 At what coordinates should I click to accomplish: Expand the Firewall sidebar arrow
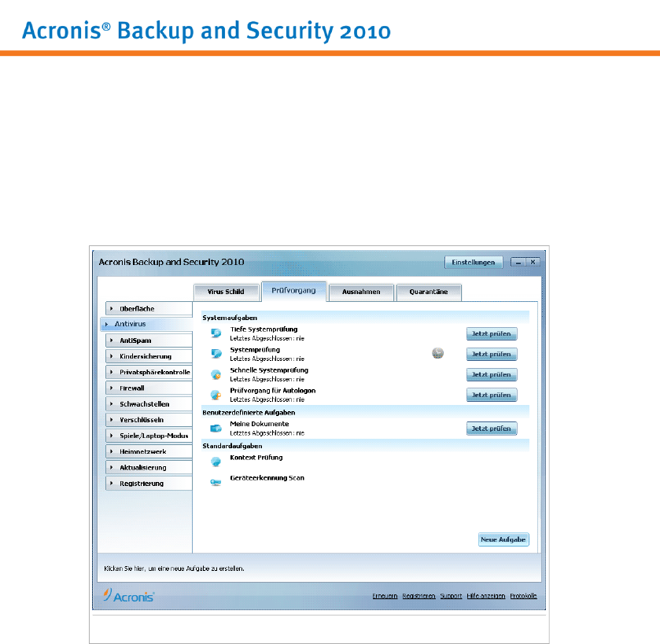click(112, 388)
